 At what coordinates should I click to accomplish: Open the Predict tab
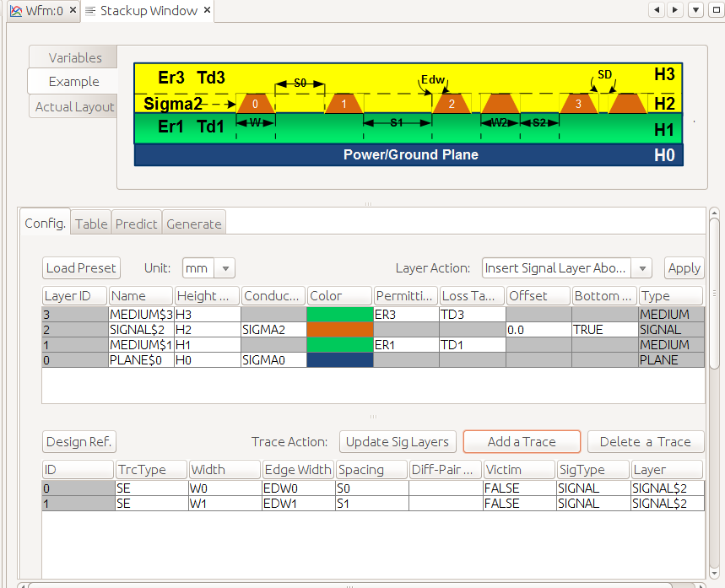coord(136,224)
